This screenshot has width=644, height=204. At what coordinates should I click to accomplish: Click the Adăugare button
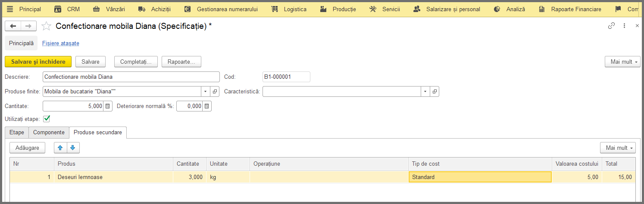click(x=27, y=148)
